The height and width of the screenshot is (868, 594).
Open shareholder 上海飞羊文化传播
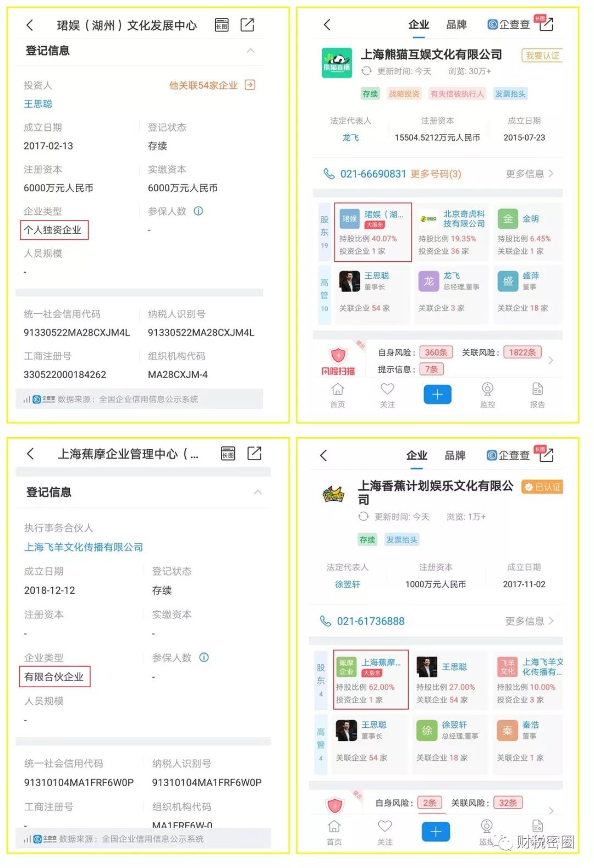pos(528,680)
